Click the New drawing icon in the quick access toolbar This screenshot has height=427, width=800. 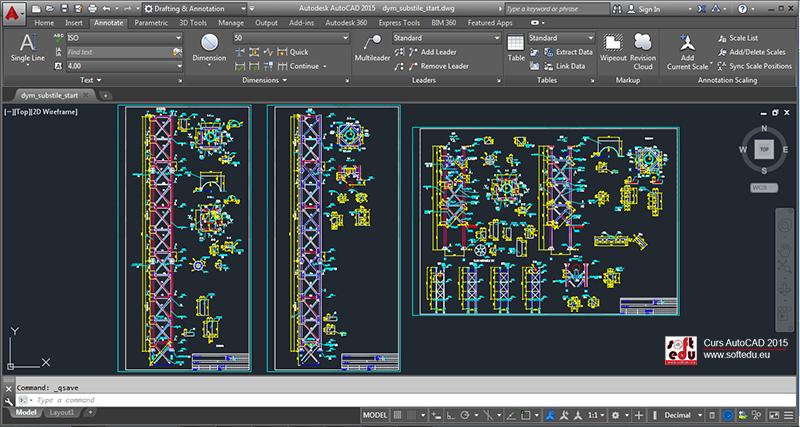(x=38, y=9)
